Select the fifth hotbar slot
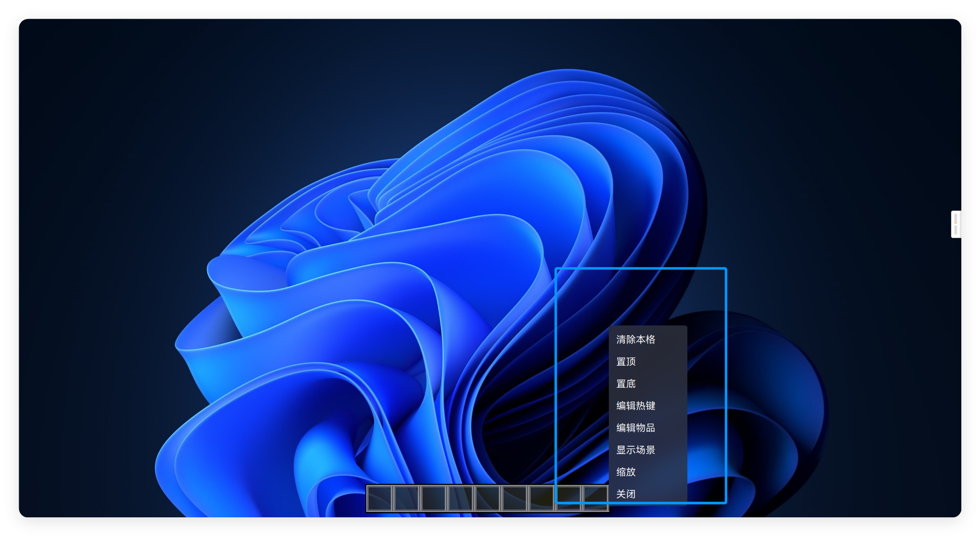This screenshot has height=536, width=980. point(488,498)
